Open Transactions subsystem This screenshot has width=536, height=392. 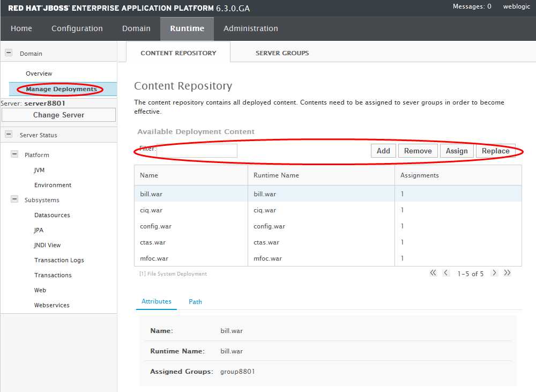(53, 275)
